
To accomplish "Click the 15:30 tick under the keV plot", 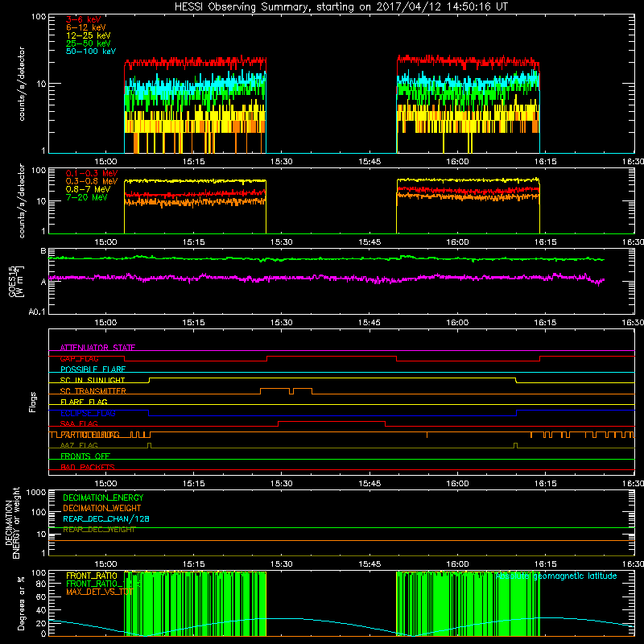I will (x=281, y=162).
